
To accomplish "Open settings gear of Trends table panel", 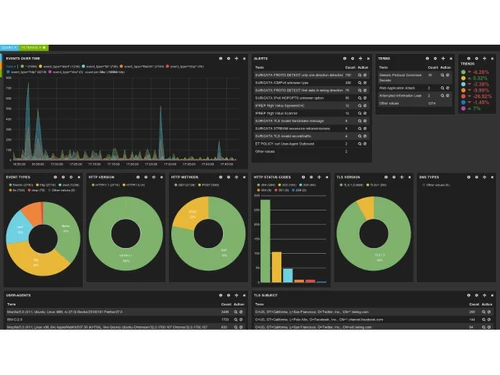I will pyautogui.click(x=435, y=58).
